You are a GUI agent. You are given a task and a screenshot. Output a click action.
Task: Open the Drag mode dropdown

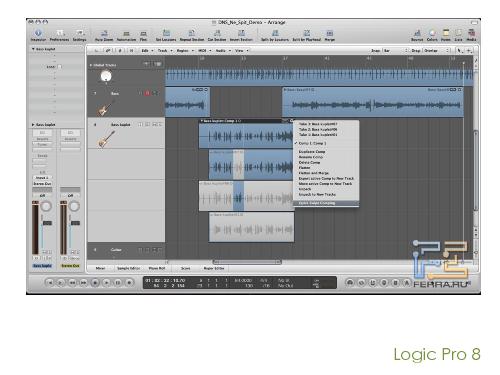pyautogui.click(x=436, y=51)
